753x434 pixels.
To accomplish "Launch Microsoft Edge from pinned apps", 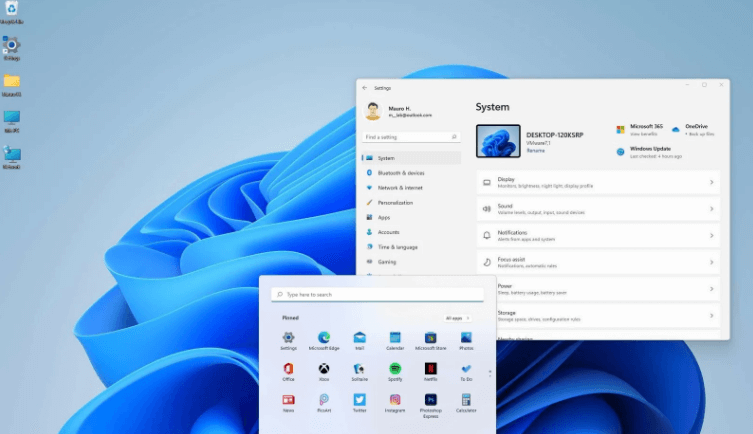I will (324, 341).
